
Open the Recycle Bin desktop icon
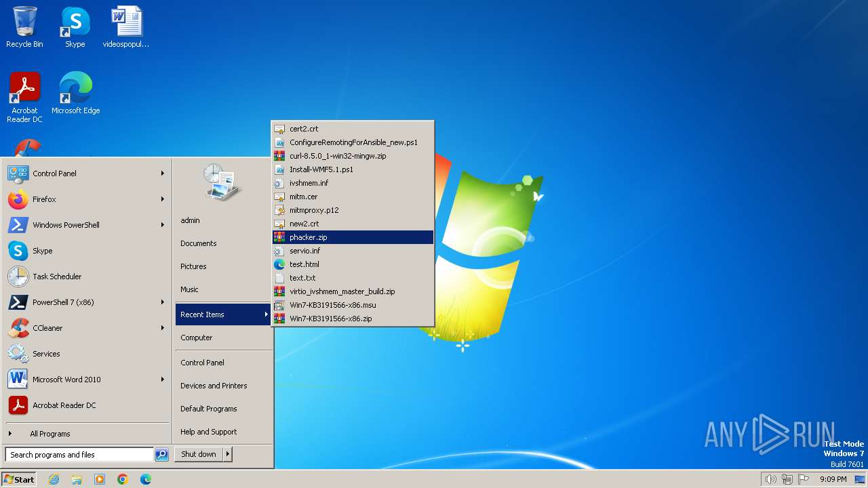(24, 27)
